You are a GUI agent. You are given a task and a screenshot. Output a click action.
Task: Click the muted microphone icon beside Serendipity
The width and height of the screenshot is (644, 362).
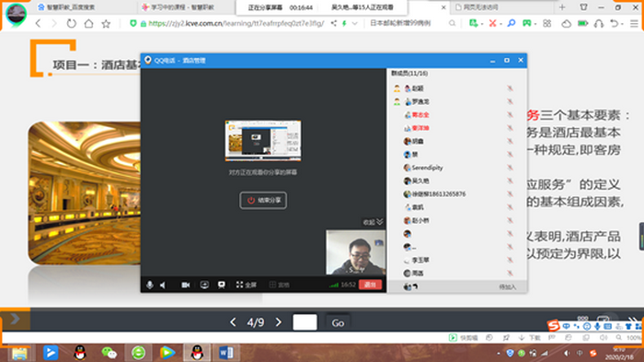pos(510,168)
